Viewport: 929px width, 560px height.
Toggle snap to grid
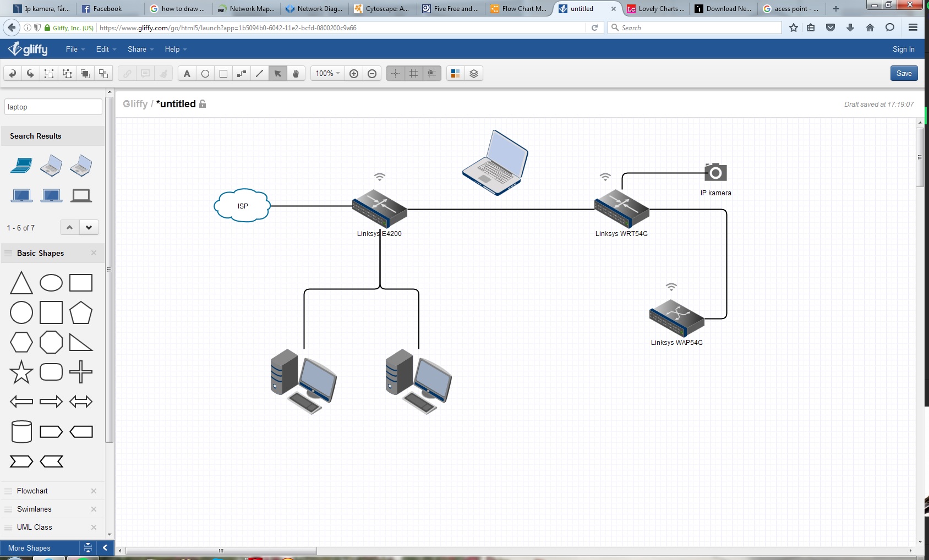431,73
